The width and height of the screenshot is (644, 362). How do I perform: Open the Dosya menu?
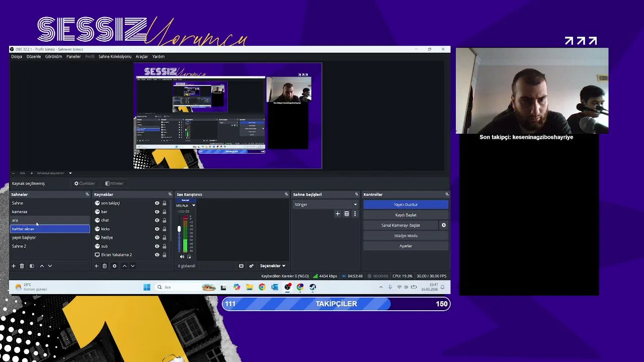point(17,57)
